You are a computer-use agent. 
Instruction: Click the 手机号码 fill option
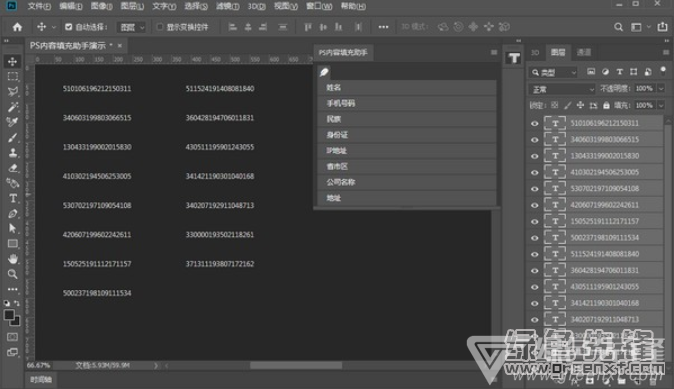pos(407,103)
